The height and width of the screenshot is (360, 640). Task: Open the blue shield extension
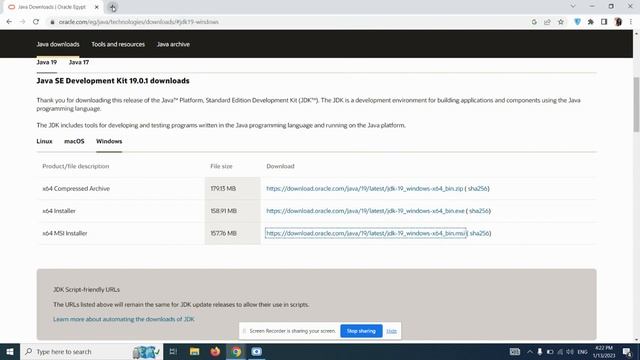(577, 22)
